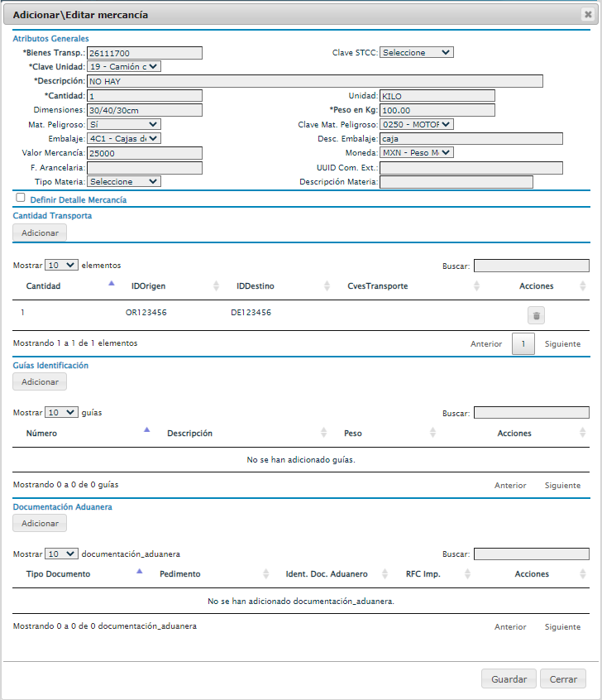The width and height of the screenshot is (602, 700).
Task: Sort by RFC Imp. column
Action: 467,574
